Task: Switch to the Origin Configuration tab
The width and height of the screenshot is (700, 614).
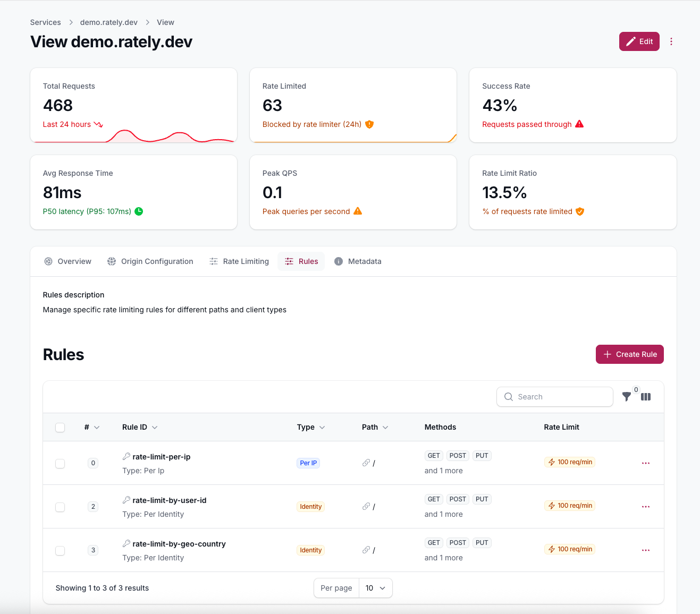Action: pos(150,261)
